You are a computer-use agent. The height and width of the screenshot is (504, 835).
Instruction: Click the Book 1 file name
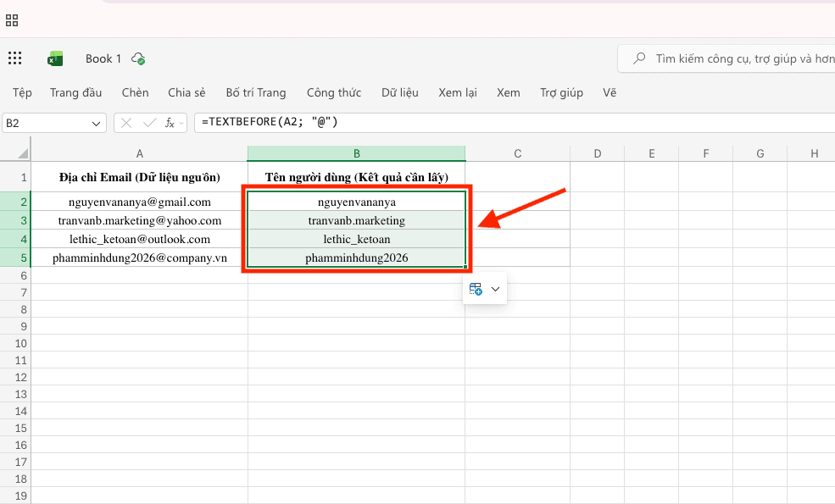pos(103,58)
